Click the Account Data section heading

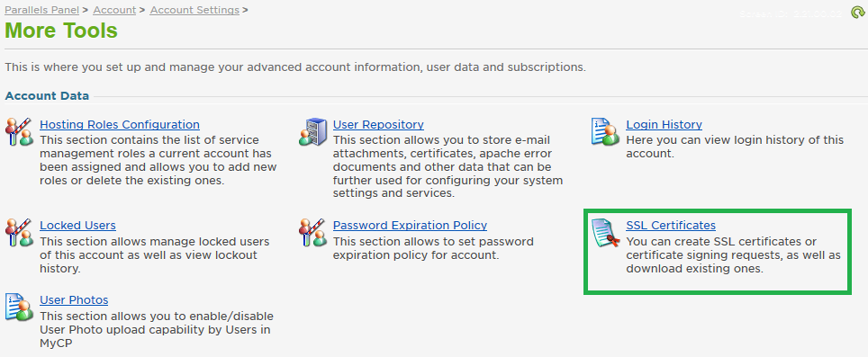pyautogui.click(x=47, y=96)
